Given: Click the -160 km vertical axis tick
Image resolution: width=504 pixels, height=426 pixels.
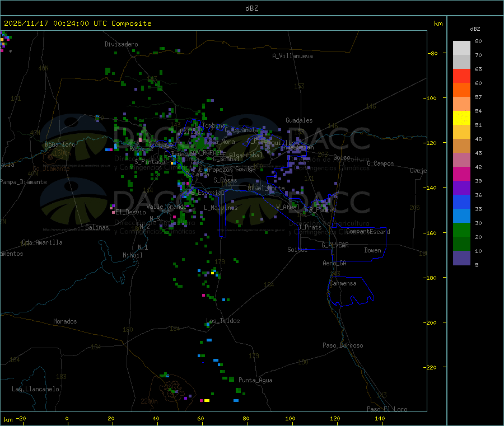Looking at the screenshot, I should (431, 233).
